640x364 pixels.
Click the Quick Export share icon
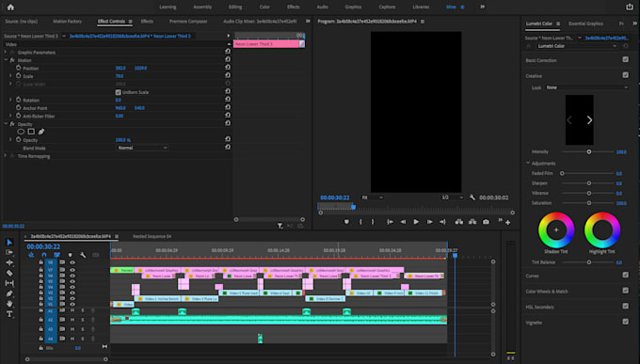(630, 7)
